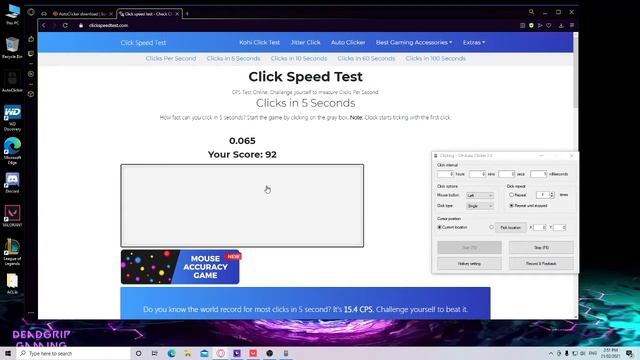Open the browser search icon in the title bar
Viewport: 640px width, 360px height.
point(531,12)
